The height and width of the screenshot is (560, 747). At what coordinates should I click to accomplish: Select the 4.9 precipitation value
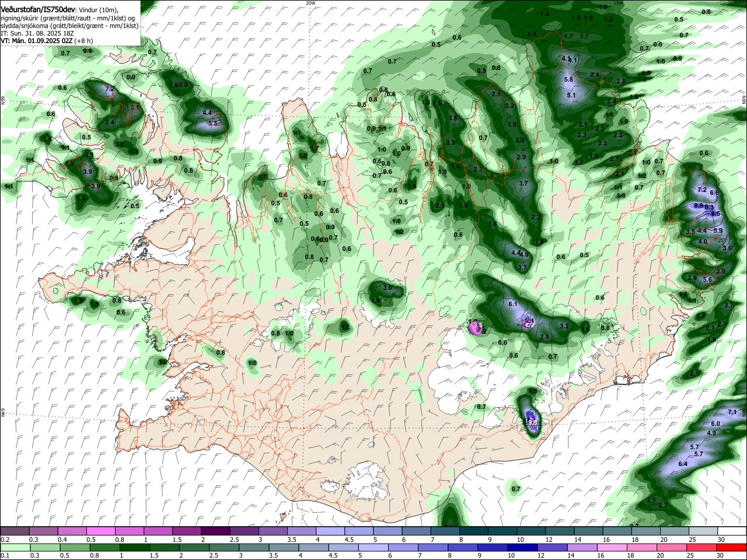[711, 433]
